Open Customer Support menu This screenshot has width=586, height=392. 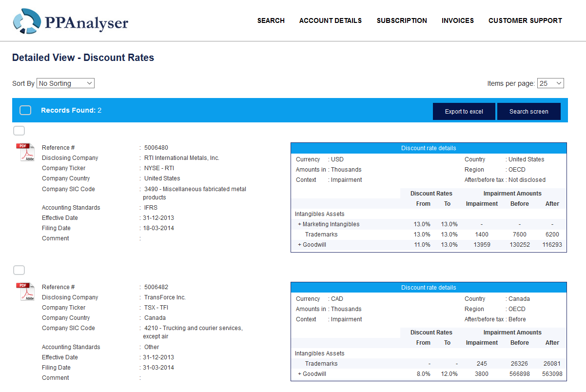[525, 20]
